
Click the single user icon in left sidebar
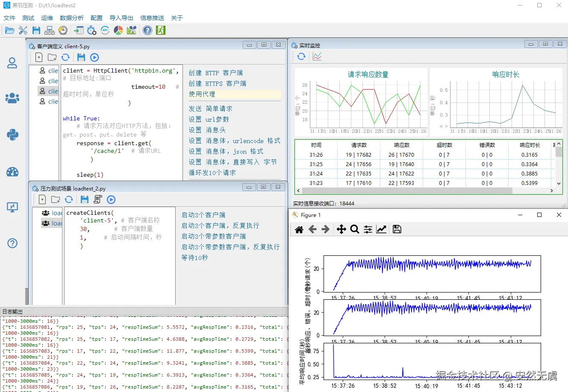coord(12,63)
